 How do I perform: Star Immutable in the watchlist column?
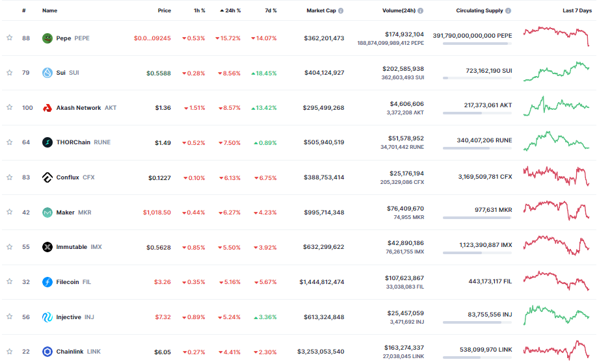pyautogui.click(x=9, y=247)
